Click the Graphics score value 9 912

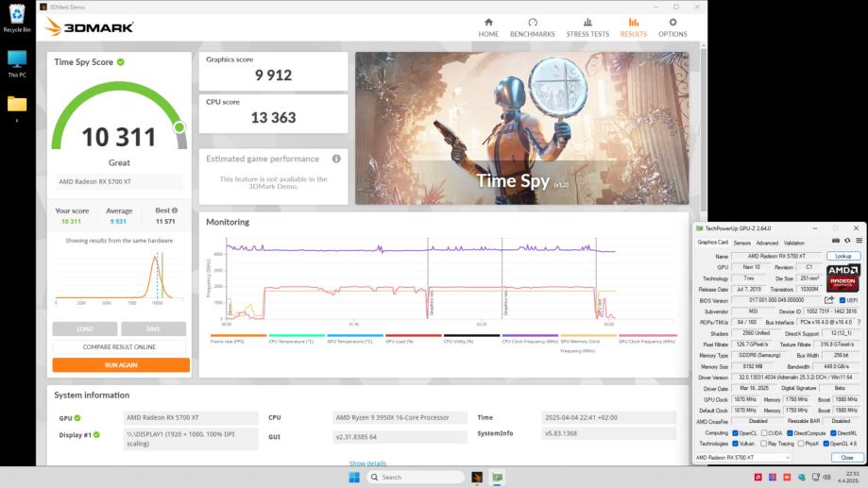coord(274,76)
